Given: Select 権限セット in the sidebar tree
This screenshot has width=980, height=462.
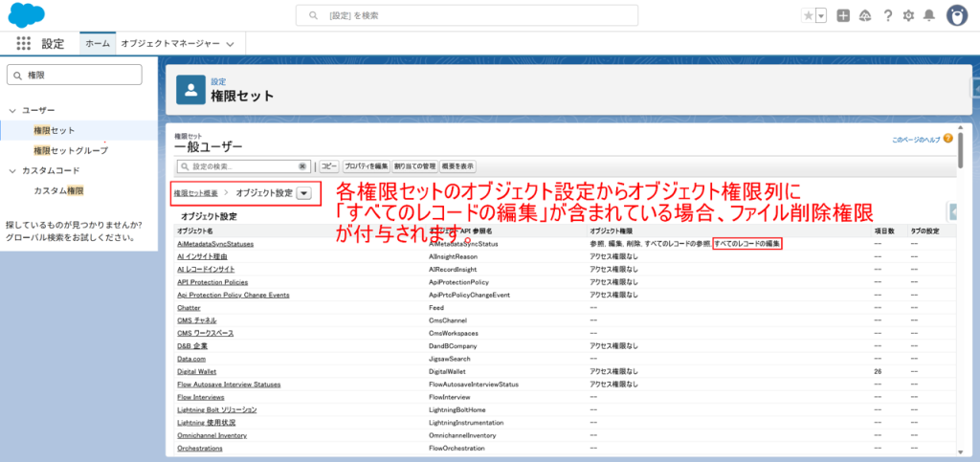Looking at the screenshot, I should (55, 130).
